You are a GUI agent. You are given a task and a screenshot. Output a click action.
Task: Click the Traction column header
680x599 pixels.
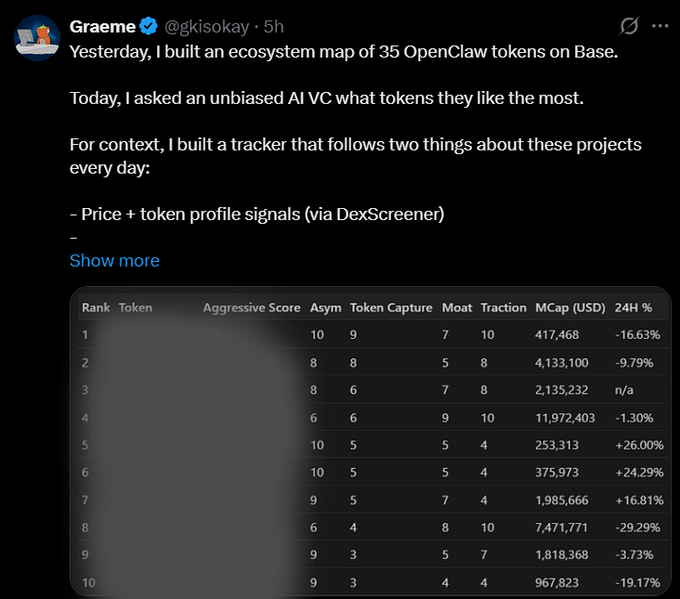(x=503, y=308)
